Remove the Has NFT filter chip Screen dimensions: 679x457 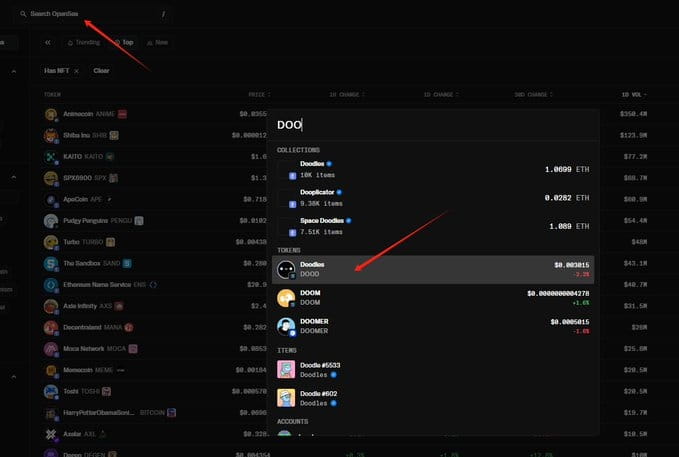(x=76, y=71)
